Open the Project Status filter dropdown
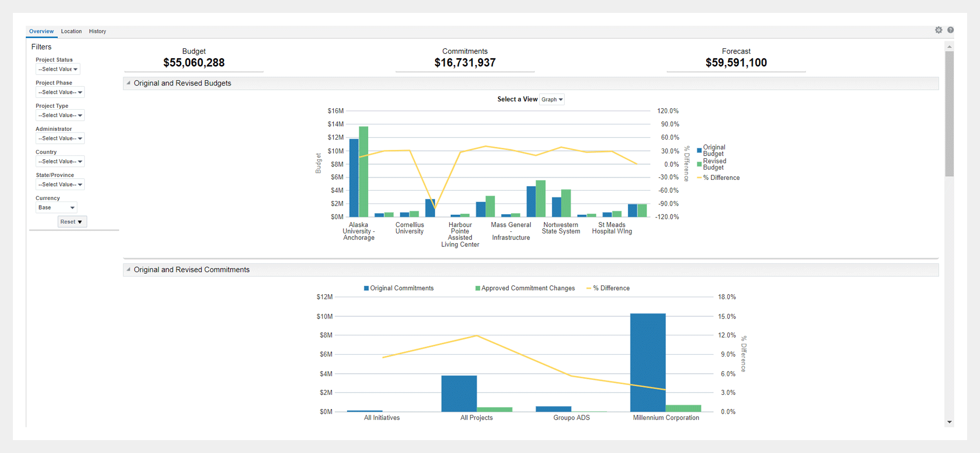Screen dimensions: 980x453 tap(58, 69)
